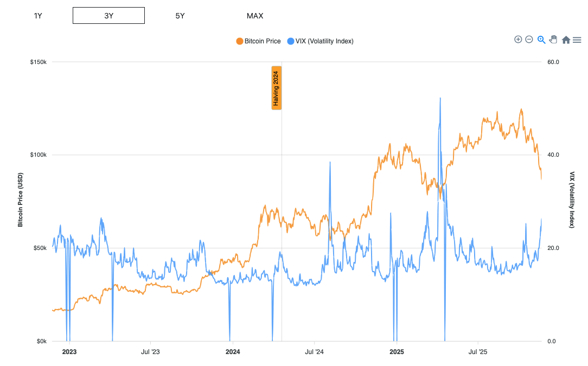Switch to the MAX time range tab
588x366 pixels.
[254, 16]
